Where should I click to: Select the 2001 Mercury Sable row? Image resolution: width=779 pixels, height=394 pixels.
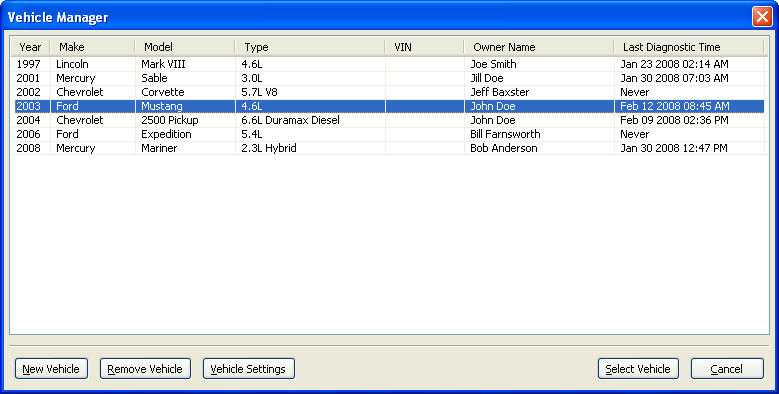(x=388, y=78)
